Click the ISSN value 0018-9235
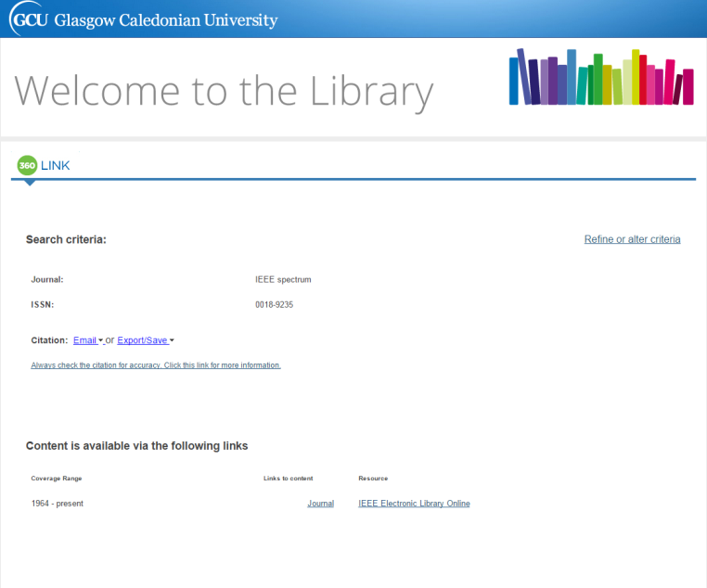707x588 pixels. point(274,304)
